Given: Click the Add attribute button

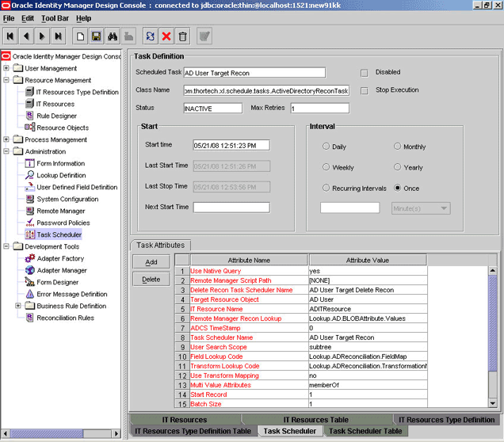Looking at the screenshot, I should (151, 262).
